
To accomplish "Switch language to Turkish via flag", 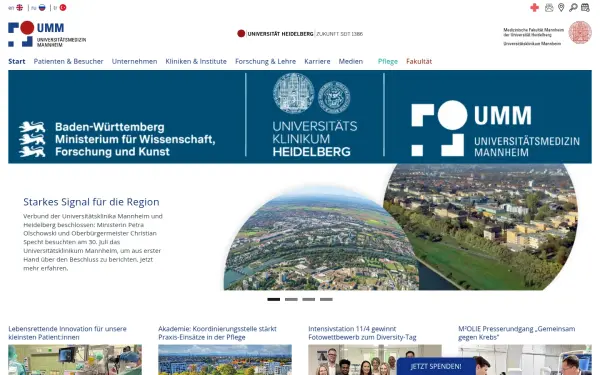I will coord(63,8).
